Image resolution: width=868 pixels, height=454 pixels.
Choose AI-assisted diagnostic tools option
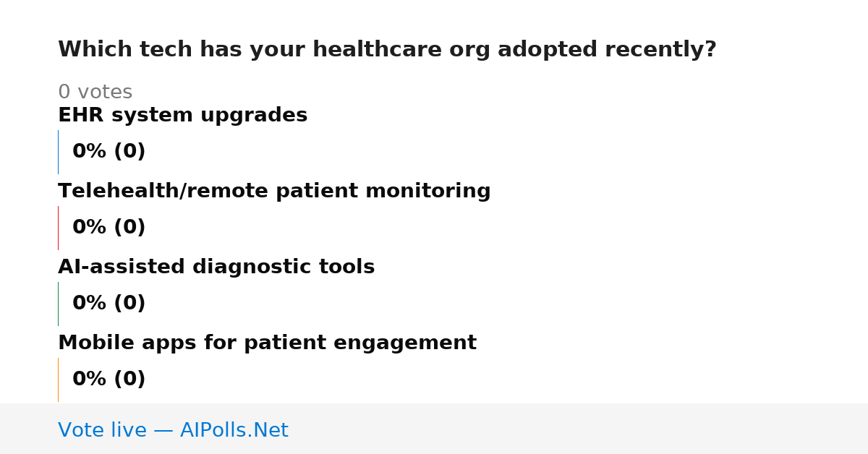click(x=216, y=267)
